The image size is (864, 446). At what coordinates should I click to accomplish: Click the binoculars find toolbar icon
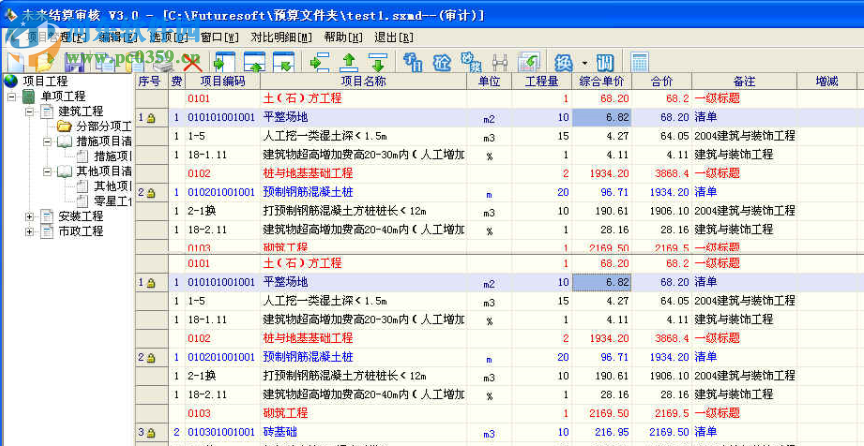(x=500, y=62)
